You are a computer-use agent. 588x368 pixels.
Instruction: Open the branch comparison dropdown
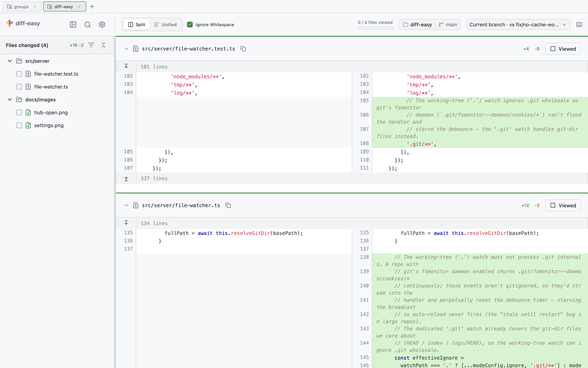pos(518,25)
